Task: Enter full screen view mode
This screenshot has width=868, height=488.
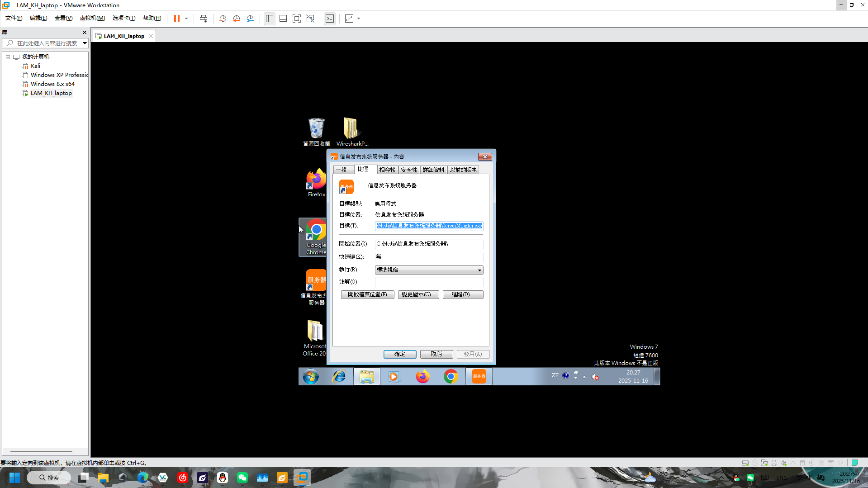Action: click(297, 19)
